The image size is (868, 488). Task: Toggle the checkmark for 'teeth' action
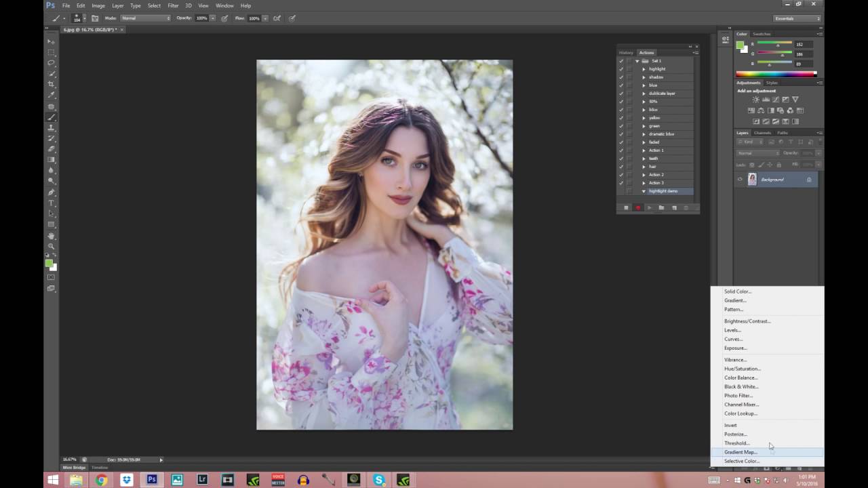coord(621,159)
